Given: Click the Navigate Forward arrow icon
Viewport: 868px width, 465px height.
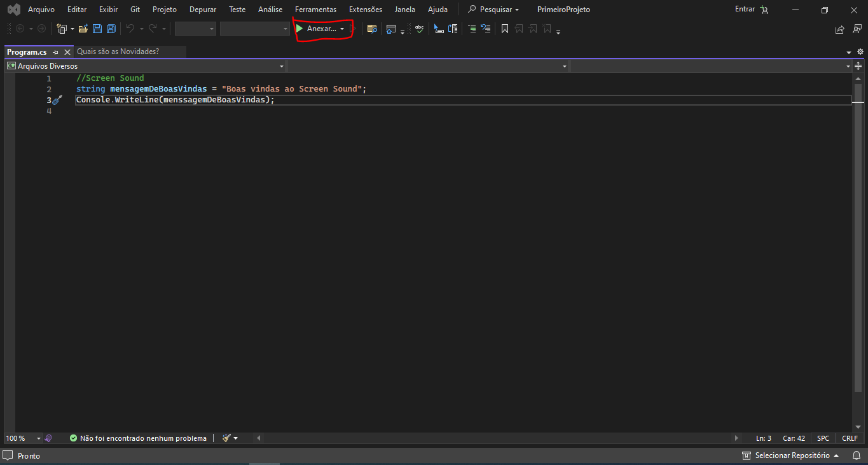Looking at the screenshot, I should pos(41,29).
